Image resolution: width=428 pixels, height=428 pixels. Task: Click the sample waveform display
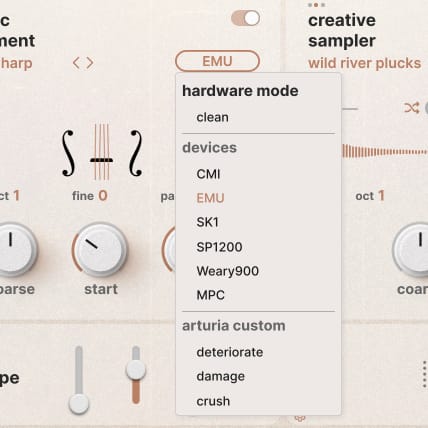pos(385,152)
